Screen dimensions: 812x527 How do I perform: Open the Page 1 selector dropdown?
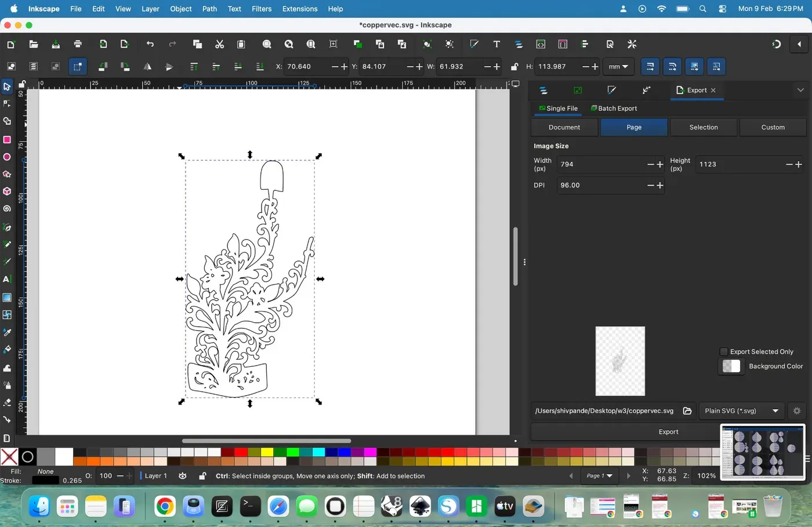pyautogui.click(x=599, y=476)
